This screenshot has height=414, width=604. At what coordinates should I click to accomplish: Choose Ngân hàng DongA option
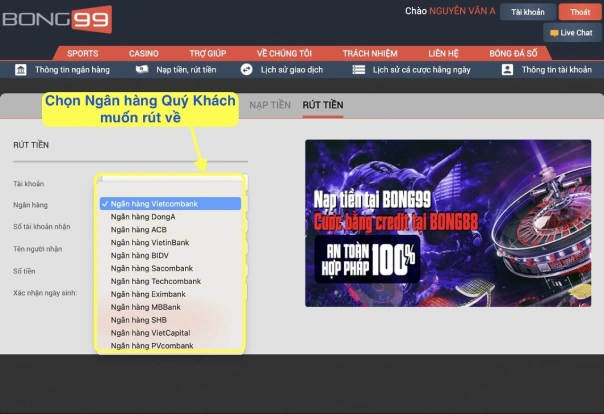[x=170, y=217]
